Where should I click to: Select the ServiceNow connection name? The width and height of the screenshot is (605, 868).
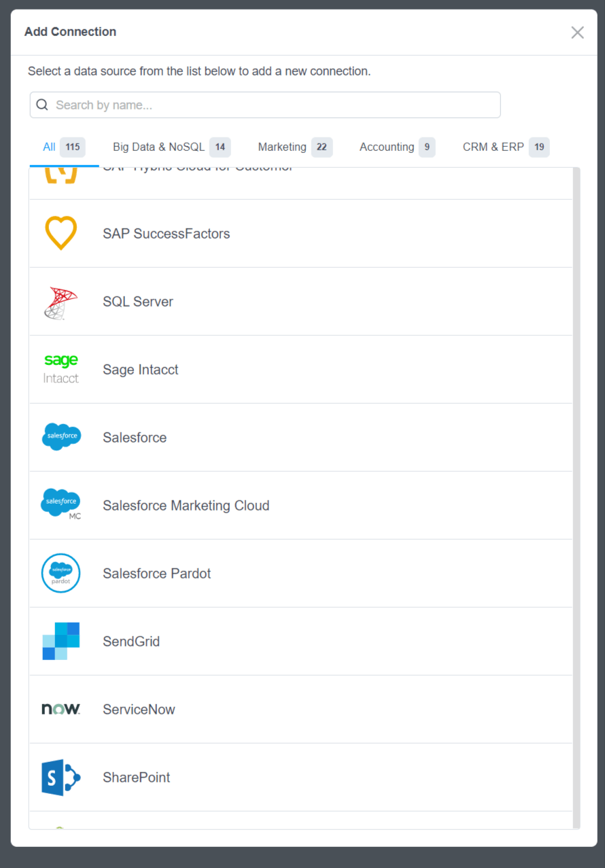click(x=139, y=710)
